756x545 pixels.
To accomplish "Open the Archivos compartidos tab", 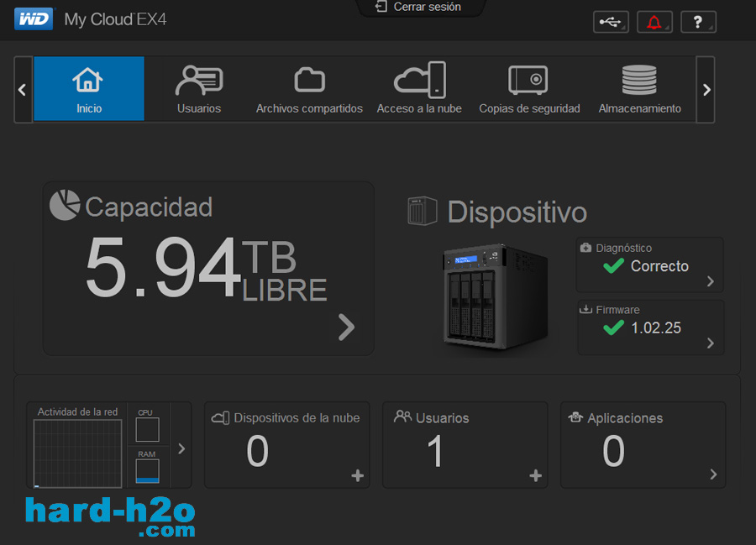I will [309, 89].
